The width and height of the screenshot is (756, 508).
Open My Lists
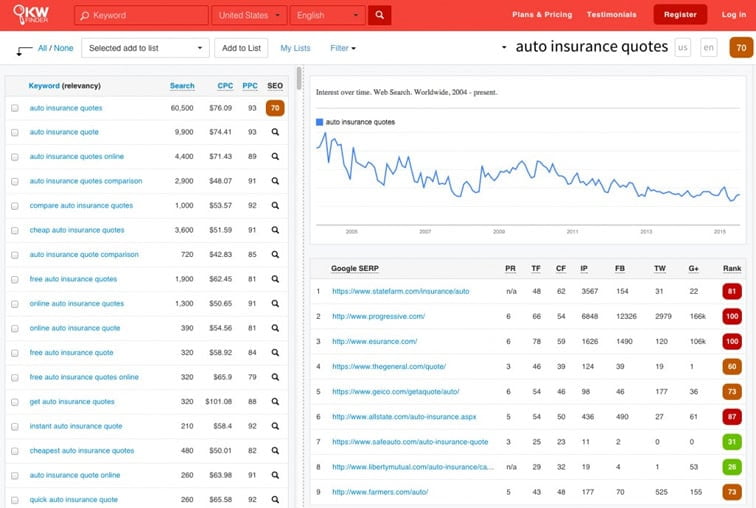pyautogui.click(x=295, y=48)
